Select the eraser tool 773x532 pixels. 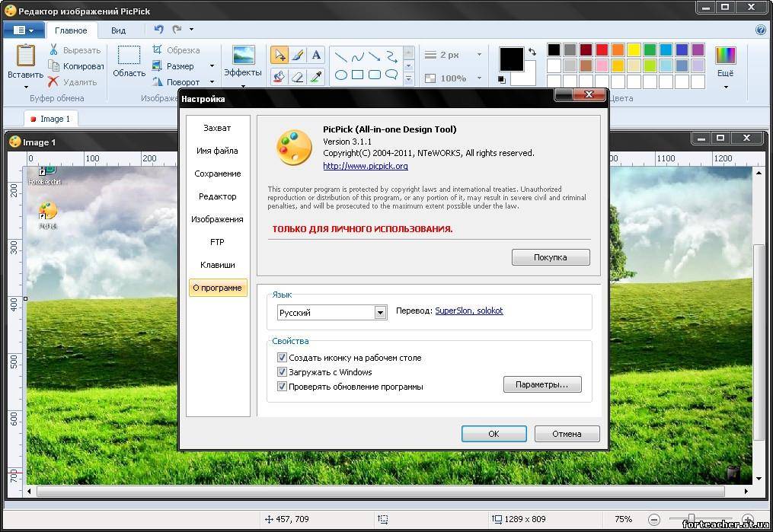tap(298, 76)
